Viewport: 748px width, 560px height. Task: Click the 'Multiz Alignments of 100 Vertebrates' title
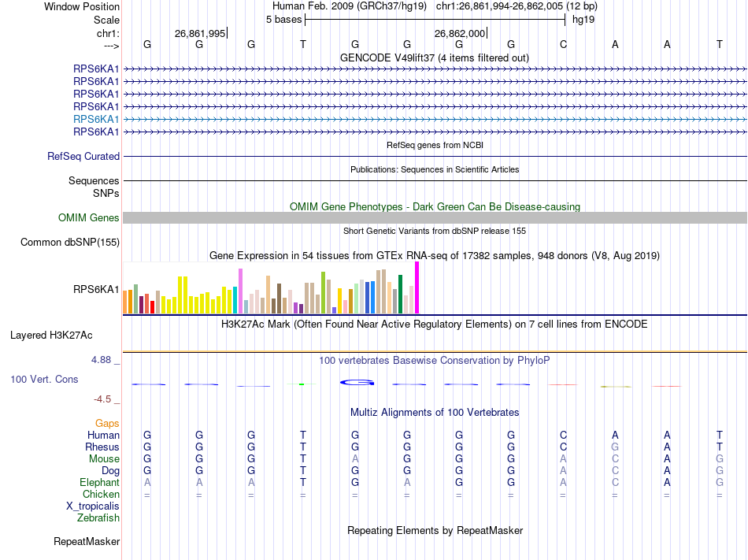tap(434, 413)
